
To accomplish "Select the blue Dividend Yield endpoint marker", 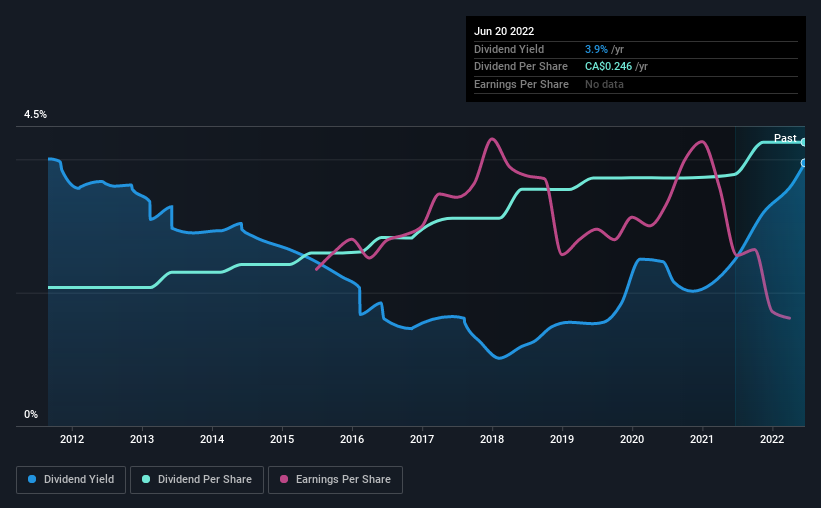I will click(x=804, y=163).
